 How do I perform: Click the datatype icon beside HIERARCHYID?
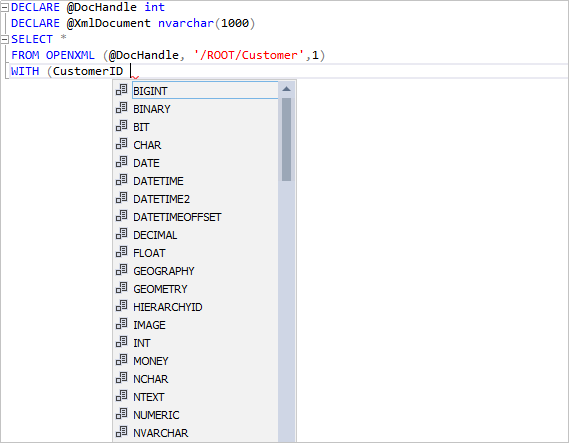(x=122, y=306)
